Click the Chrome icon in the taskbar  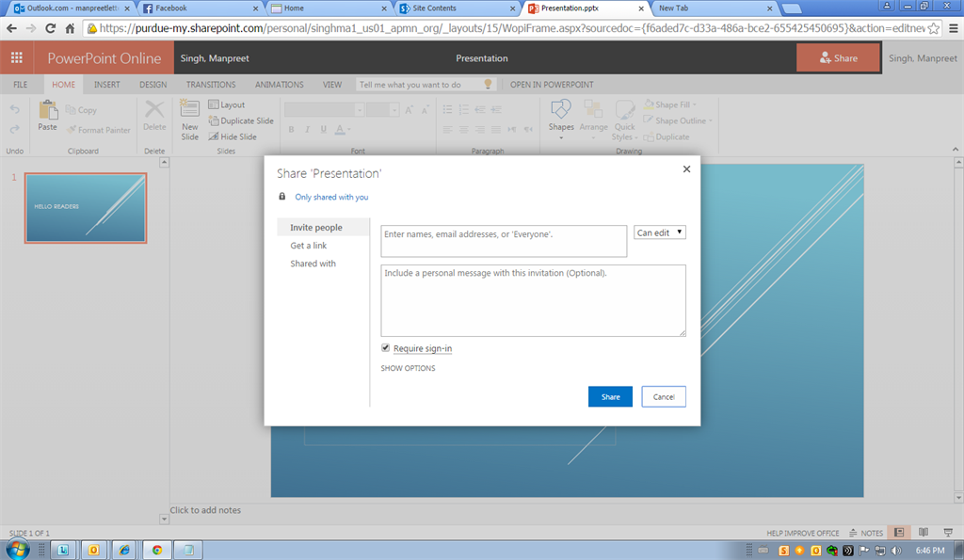(157, 551)
